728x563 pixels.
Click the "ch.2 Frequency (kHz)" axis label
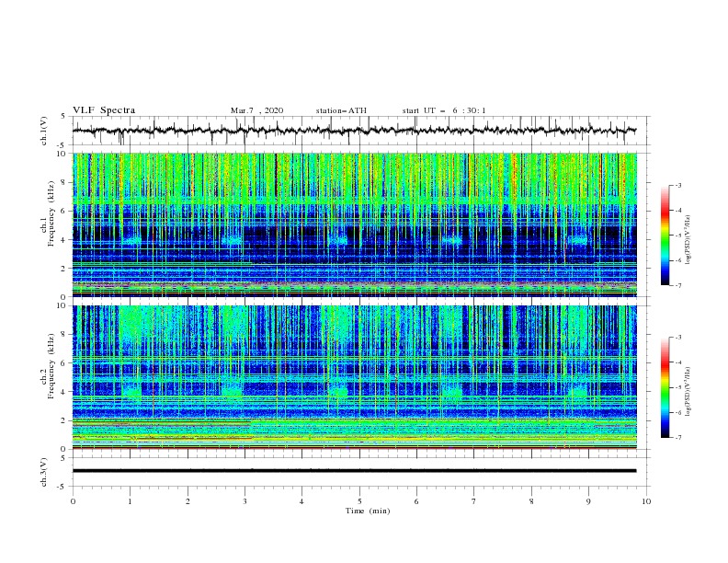click(x=48, y=366)
